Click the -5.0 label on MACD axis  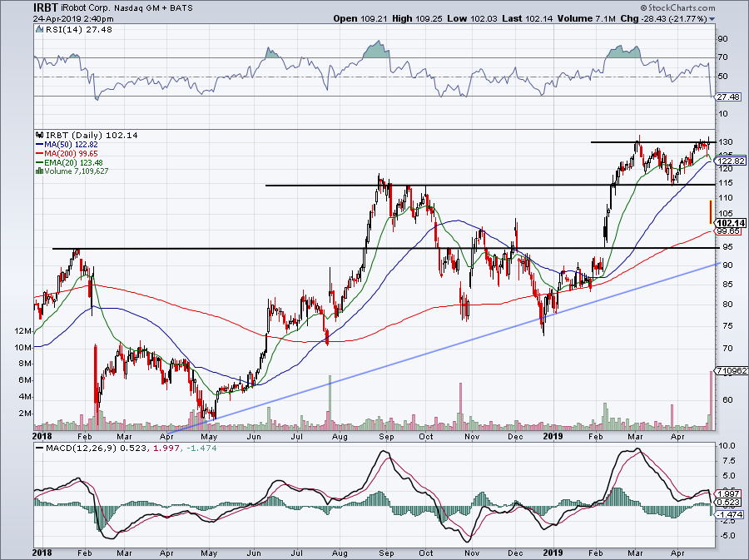[727, 536]
